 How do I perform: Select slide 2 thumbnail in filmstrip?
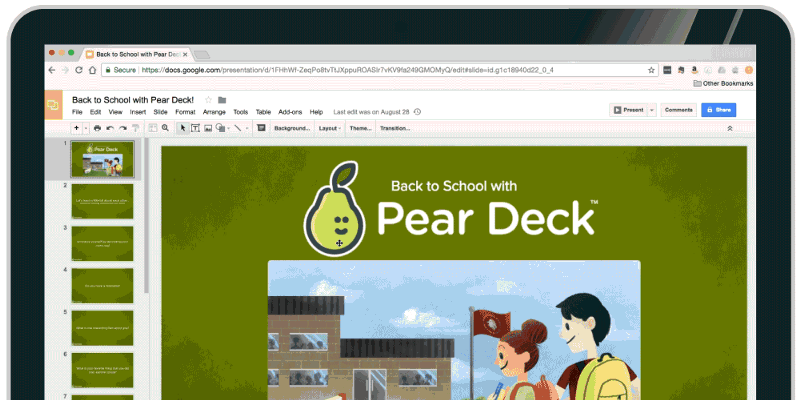(103, 202)
